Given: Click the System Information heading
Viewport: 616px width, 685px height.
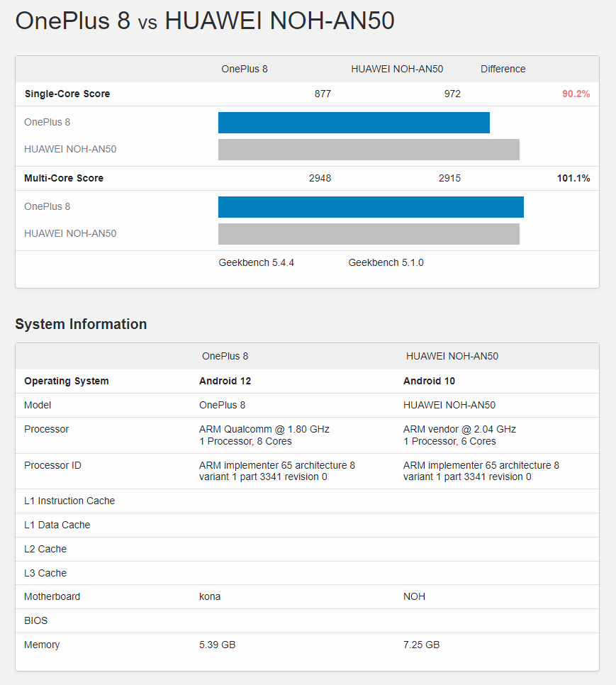Looking at the screenshot, I should point(81,324).
